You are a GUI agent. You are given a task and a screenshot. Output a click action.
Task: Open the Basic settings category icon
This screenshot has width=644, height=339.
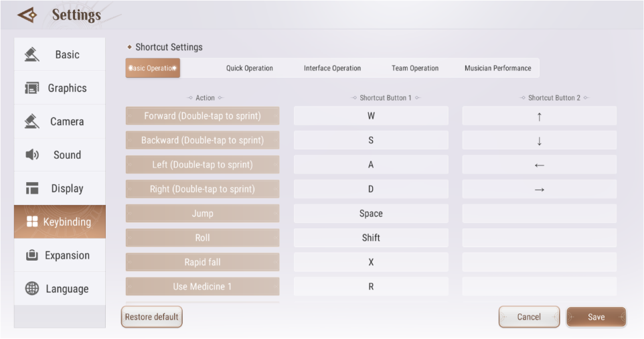[x=31, y=54]
